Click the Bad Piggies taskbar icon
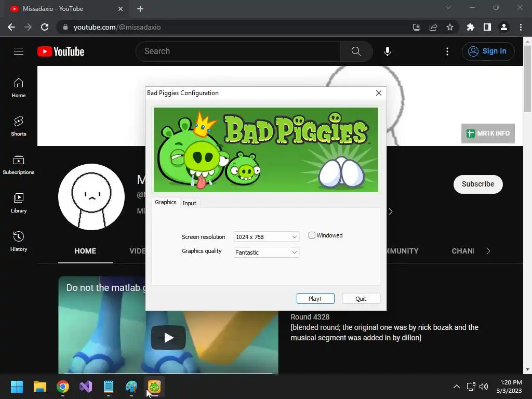This screenshot has width=532, height=399. (154, 387)
